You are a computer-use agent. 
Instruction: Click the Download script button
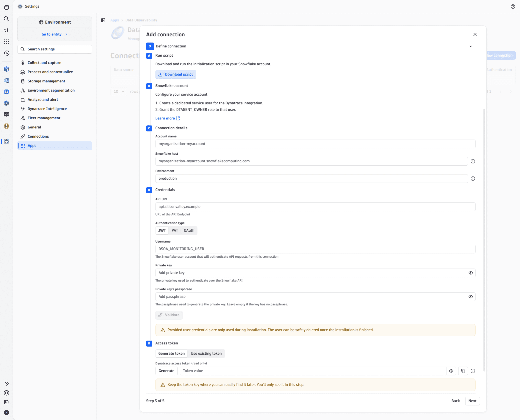point(176,75)
